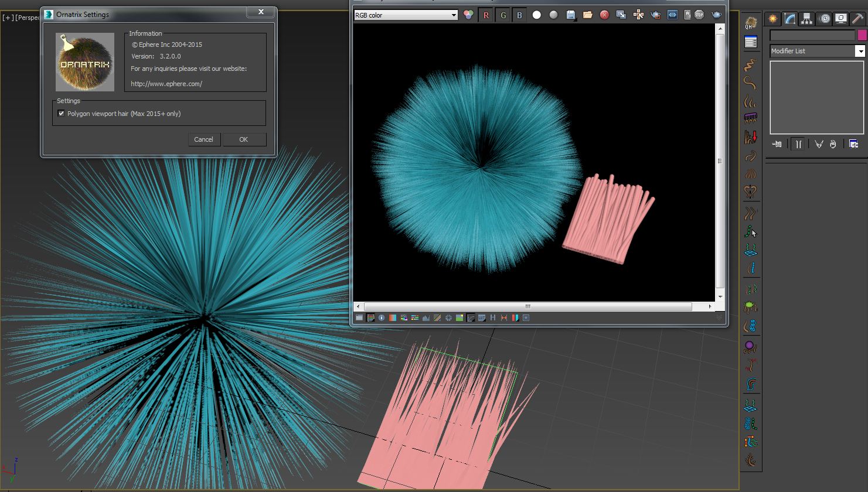Open the RGB color channel dropdown
Image resolution: width=868 pixels, height=492 pixels.
(x=406, y=15)
